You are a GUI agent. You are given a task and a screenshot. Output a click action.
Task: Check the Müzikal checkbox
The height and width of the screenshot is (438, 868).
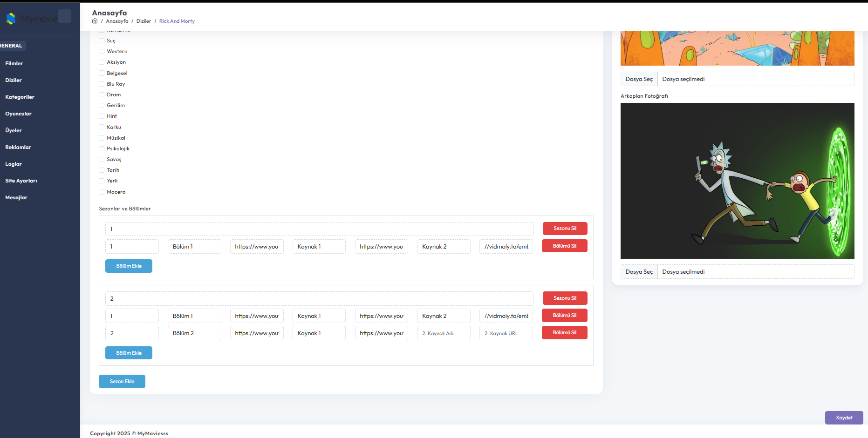[102, 138]
